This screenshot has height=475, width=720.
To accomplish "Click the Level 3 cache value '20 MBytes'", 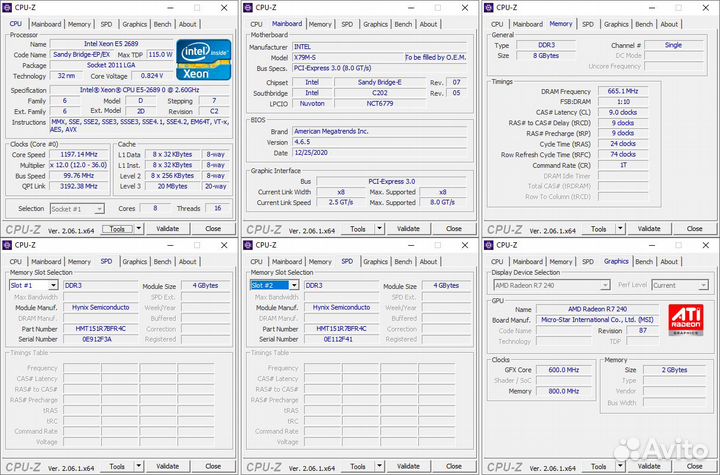I will tap(172, 186).
